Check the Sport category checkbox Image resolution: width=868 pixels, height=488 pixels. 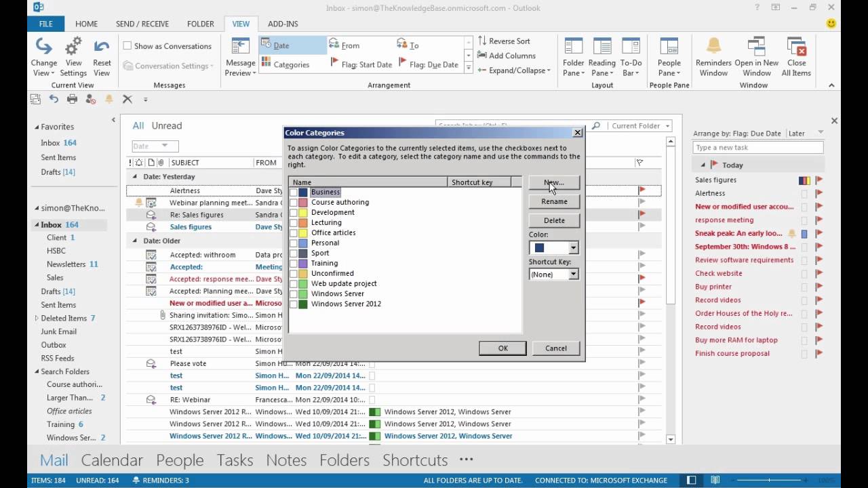(x=293, y=253)
